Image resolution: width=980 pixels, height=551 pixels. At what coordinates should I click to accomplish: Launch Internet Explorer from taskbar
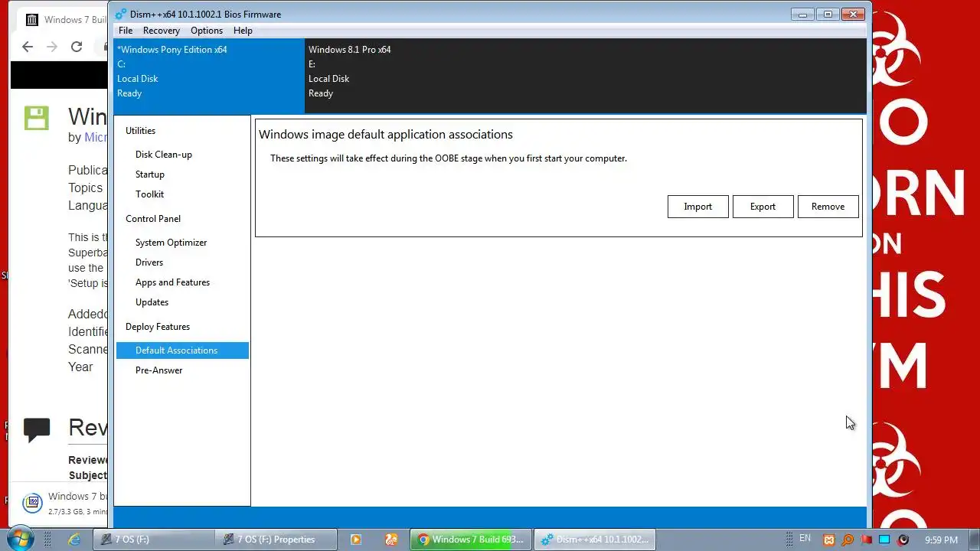pos(74,540)
